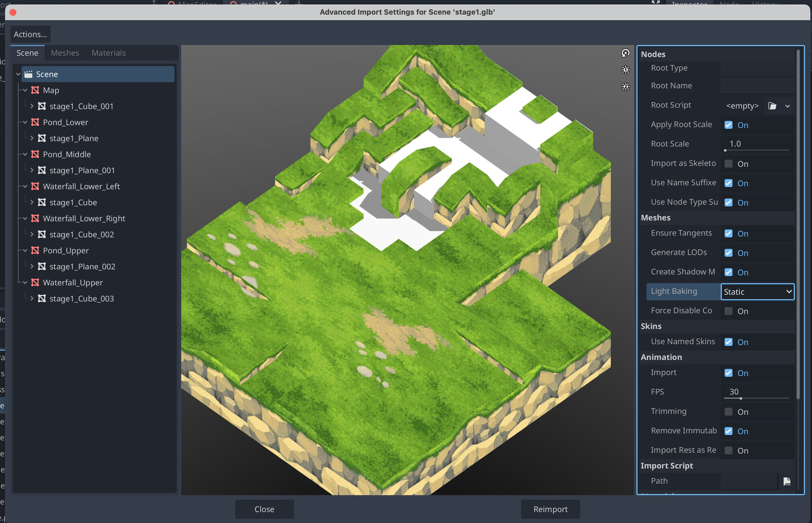Viewport: 812px width, 523px height.
Task: Click the Import Script path file icon
Action: point(787,481)
